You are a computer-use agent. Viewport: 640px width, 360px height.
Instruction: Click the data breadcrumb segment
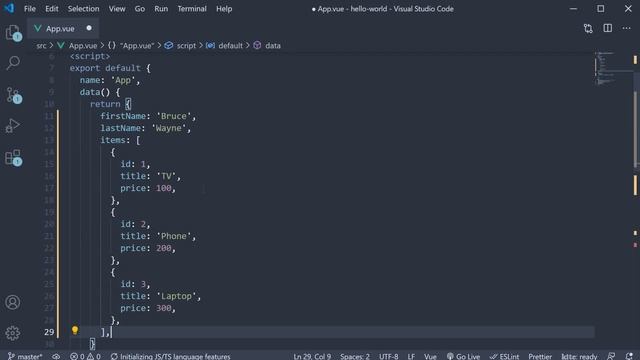(267, 46)
